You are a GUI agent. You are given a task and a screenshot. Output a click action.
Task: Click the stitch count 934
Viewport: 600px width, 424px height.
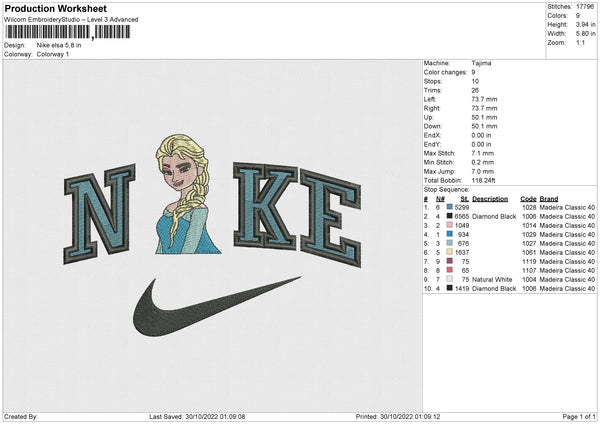[463, 234]
